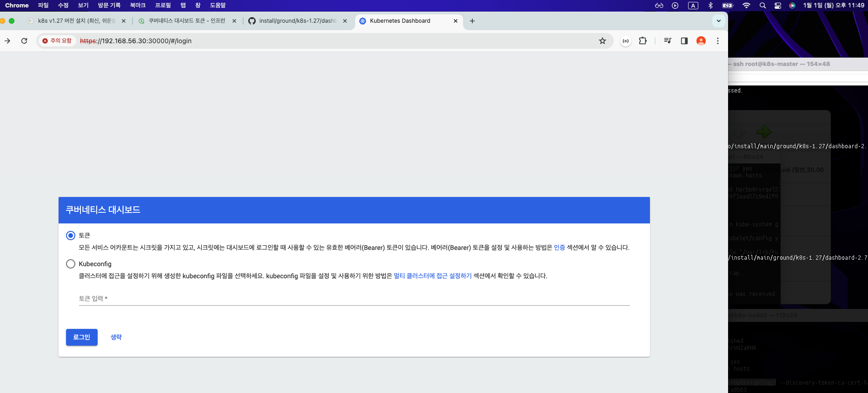Open the tab search dropdown
Viewport: 868px width, 393px height.
click(x=719, y=21)
